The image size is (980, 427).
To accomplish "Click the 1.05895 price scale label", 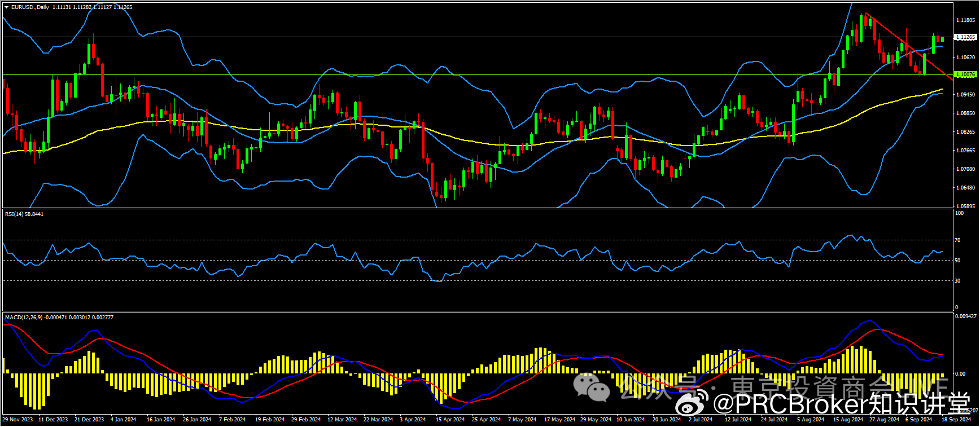I will click(965, 206).
